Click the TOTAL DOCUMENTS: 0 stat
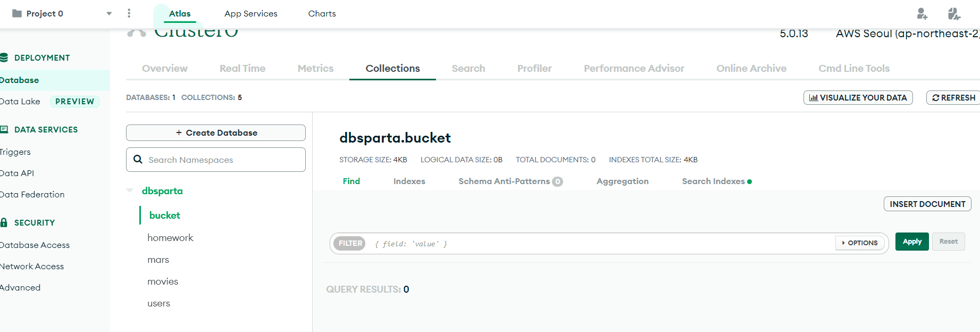Screen dimensions: 980x332 [556, 160]
